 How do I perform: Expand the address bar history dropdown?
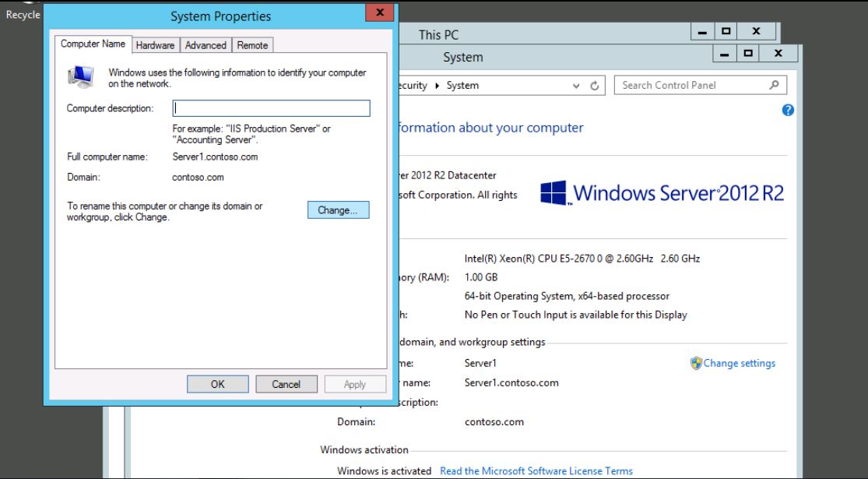point(577,86)
